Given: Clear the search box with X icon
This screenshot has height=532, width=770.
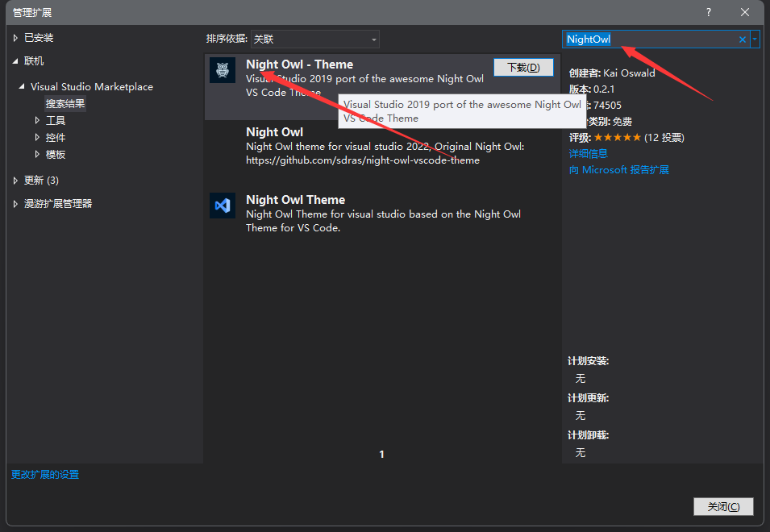Looking at the screenshot, I should click(742, 39).
